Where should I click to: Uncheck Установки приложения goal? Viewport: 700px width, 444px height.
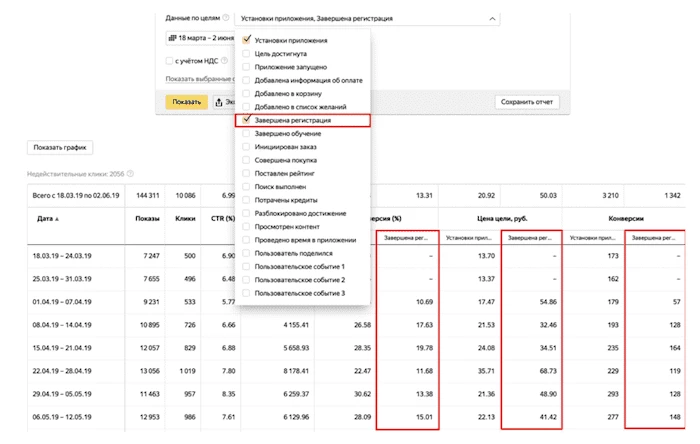[x=246, y=40]
